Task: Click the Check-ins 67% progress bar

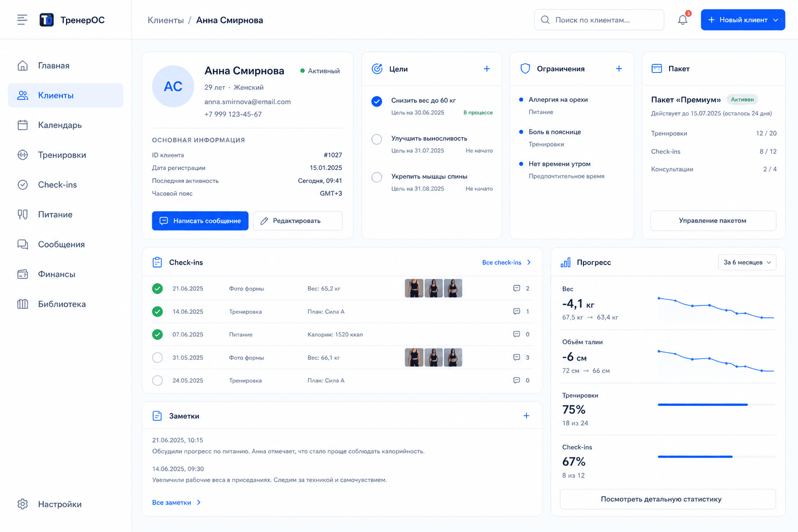Action: (x=716, y=457)
